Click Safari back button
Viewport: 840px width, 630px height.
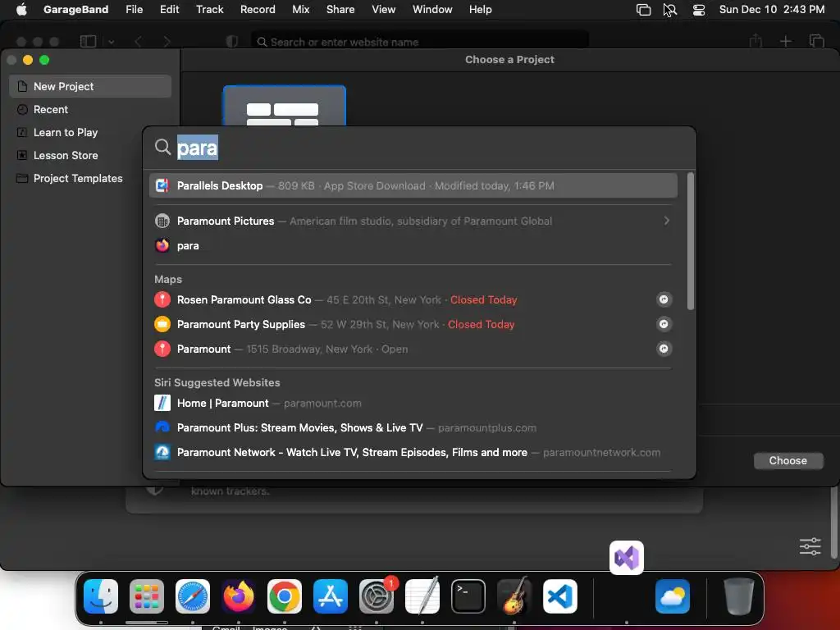(138, 41)
